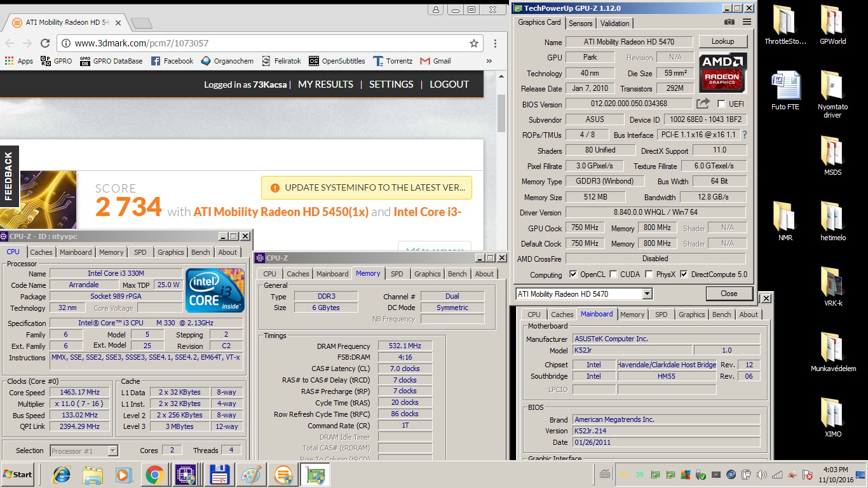
Task: Open the Processor #1 selection dropdown
Action: 112,451
